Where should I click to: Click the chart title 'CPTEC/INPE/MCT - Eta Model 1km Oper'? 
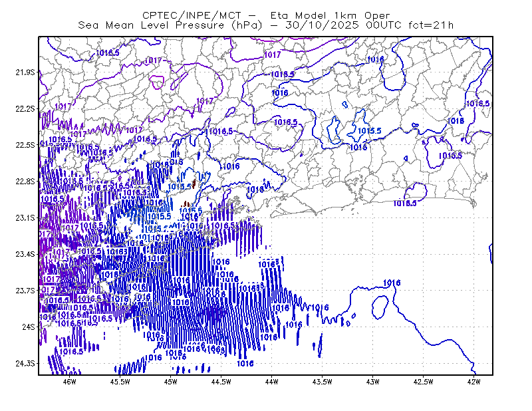[x=266, y=15]
